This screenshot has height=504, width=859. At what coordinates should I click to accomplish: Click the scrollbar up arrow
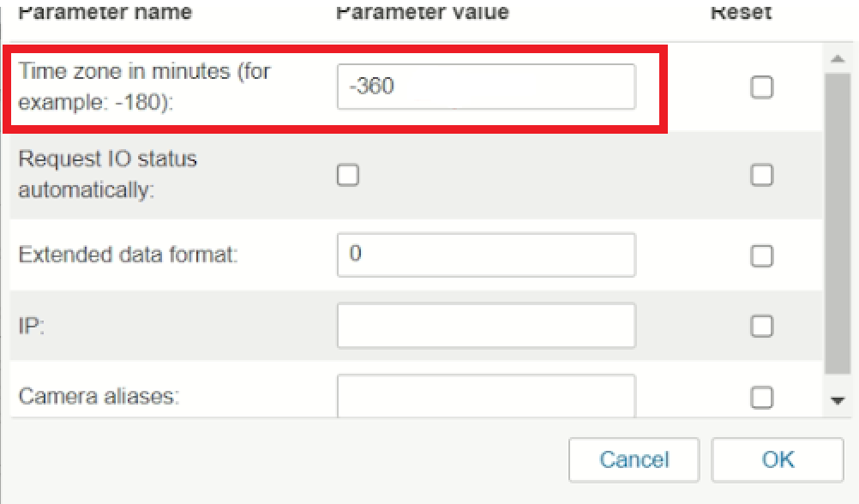838,58
